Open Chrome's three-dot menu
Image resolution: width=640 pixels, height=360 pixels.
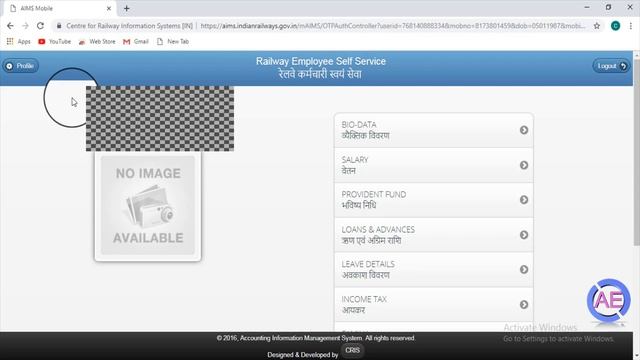pos(631,26)
